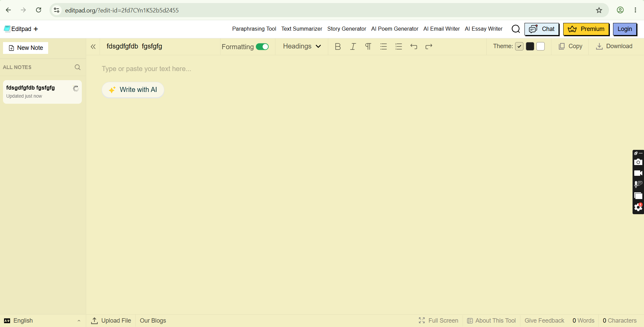
Task: Switch to the white theme
Action: coord(541,46)
